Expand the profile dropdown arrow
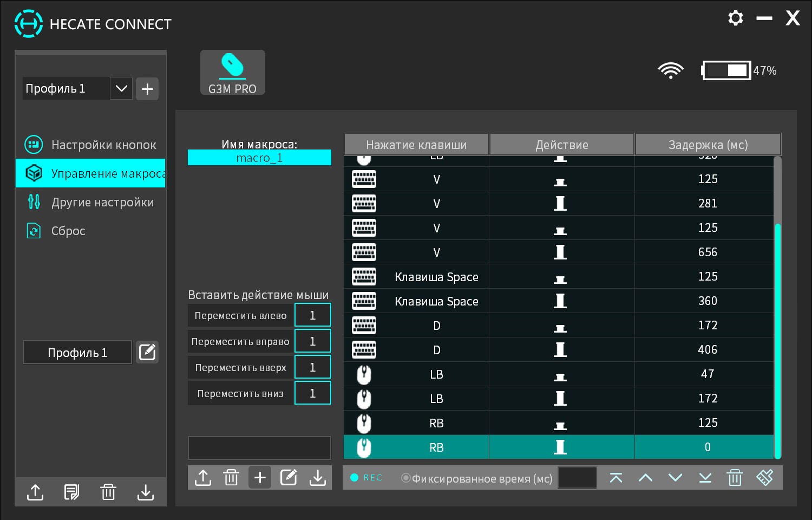 coord(121,88)
